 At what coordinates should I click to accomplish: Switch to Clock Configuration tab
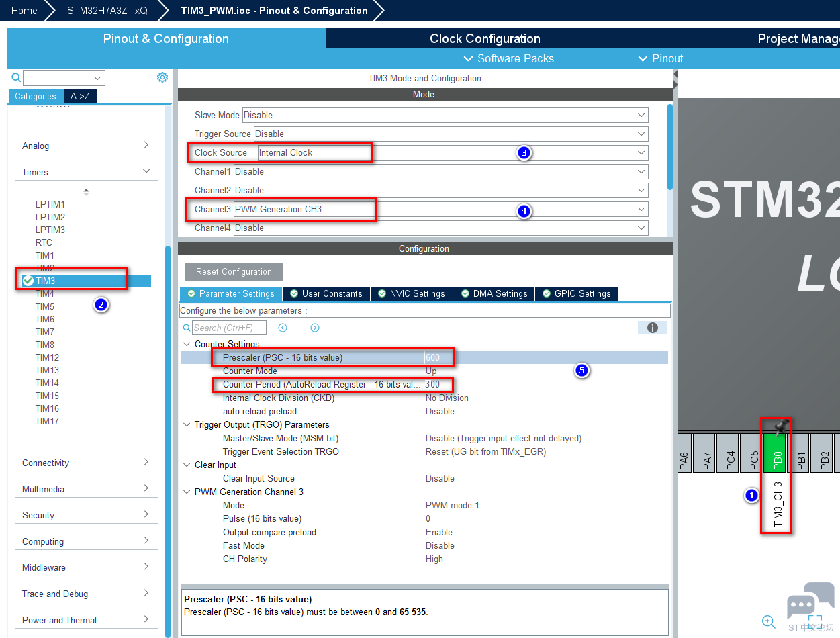click(485, 38)
